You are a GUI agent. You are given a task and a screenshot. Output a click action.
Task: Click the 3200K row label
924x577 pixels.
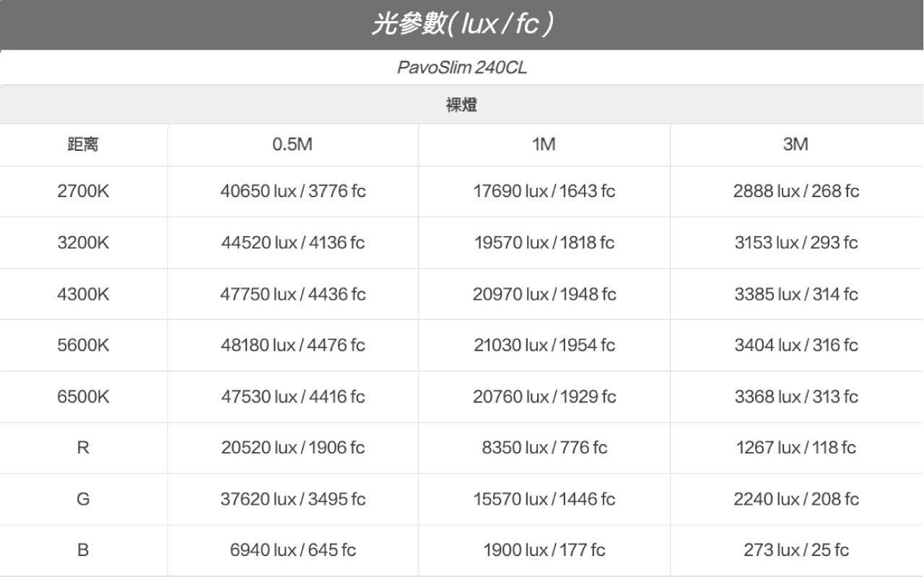coord(83,243)
